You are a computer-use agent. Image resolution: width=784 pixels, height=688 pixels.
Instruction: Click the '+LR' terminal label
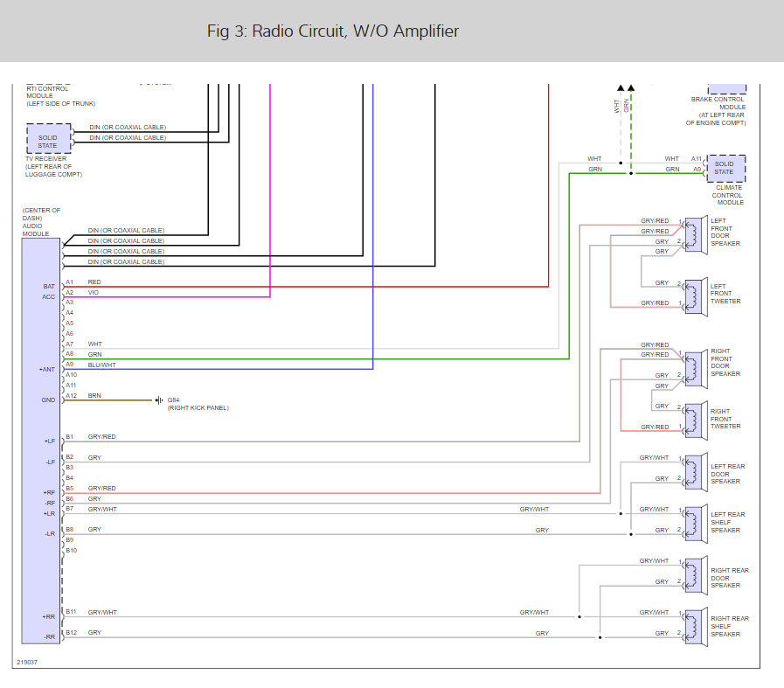pyautogui.click(x=49, y=514)
